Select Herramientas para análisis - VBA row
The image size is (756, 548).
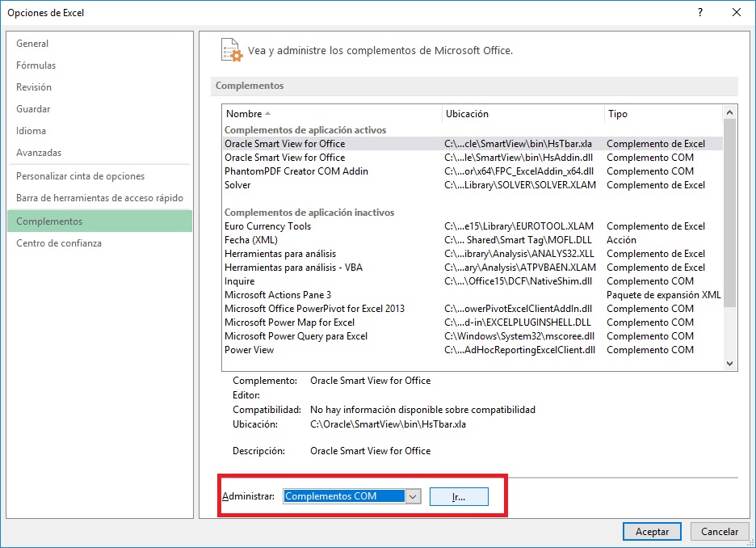(x=472, y=268)
